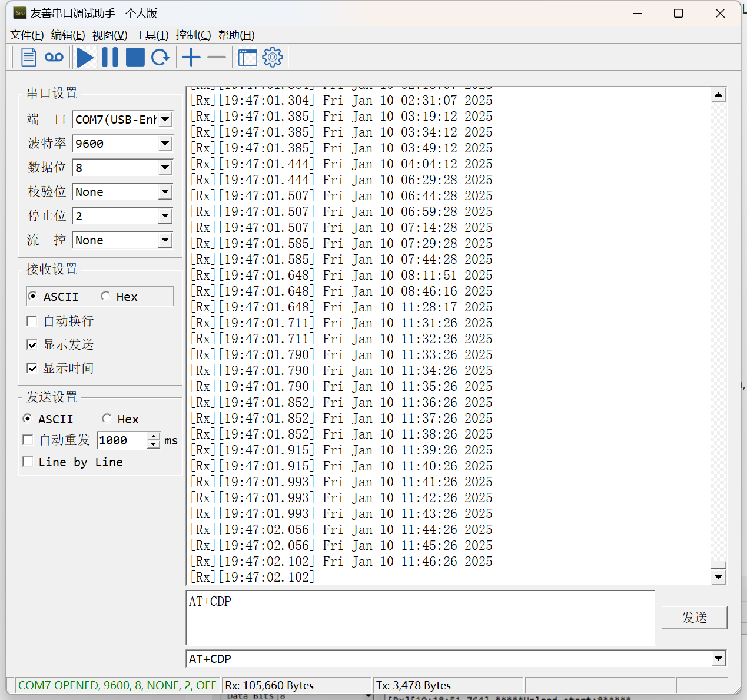Click the Rx: 105,660 Bytes status counter
Image resolution: width=747 pixels, height=700 pixels.
pos(270,685)
